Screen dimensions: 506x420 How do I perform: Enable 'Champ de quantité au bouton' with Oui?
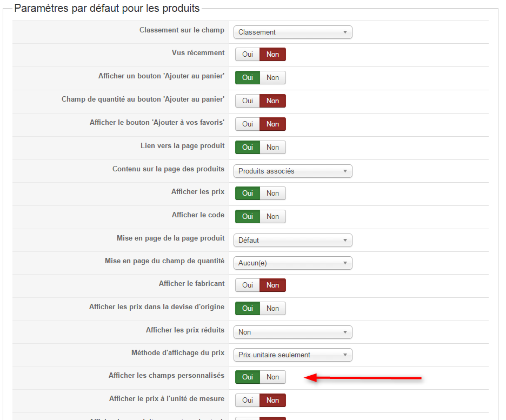click(x=248, y=101)
